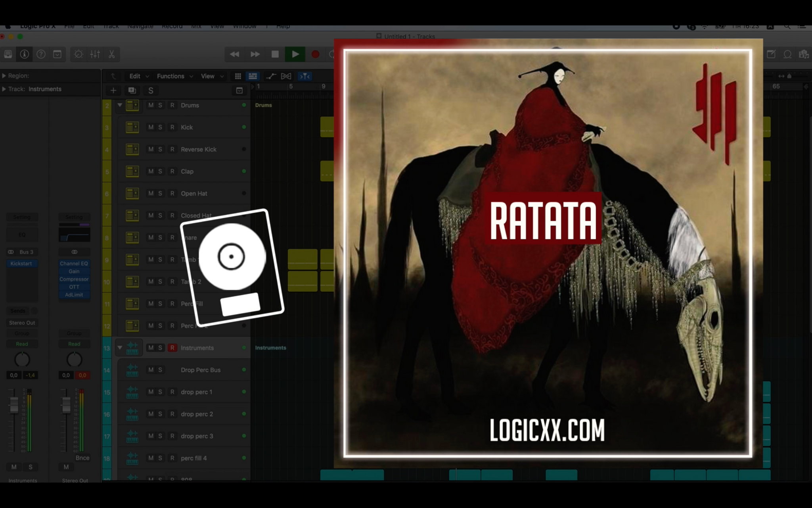Toggle the Flex icon in tracks menu bar

(286, 76)
